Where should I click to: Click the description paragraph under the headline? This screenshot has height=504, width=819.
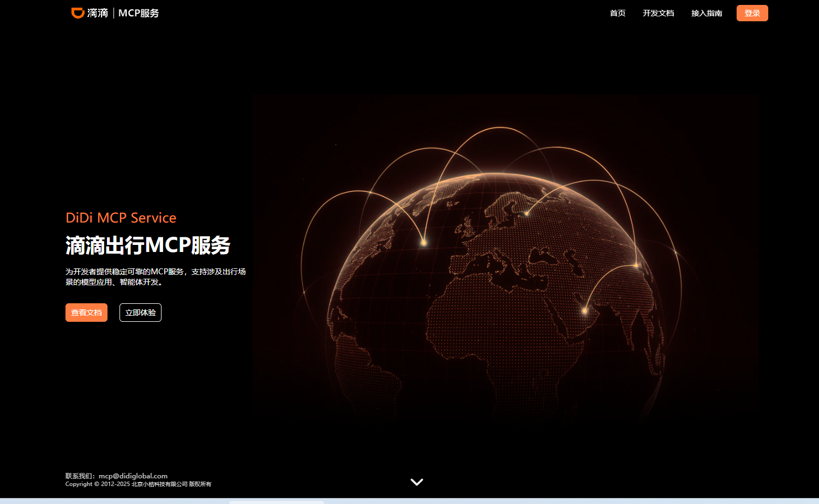pyautogui.click(x=156, y=277)
